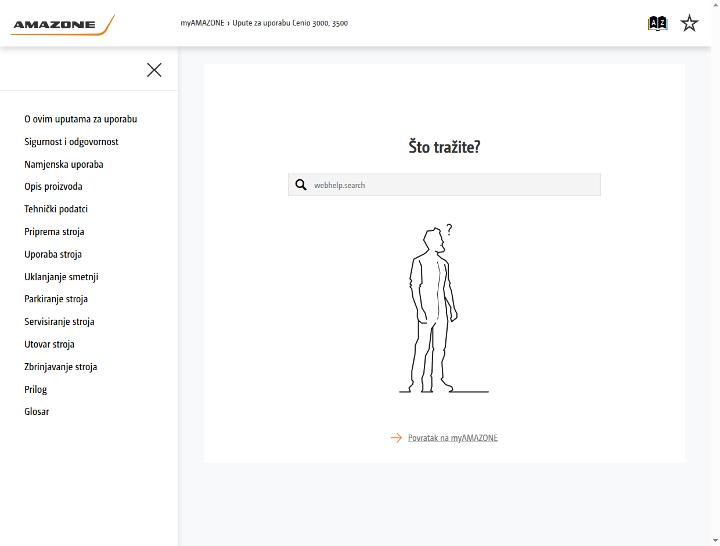Click the search magnifier icon

pos(301,185)
